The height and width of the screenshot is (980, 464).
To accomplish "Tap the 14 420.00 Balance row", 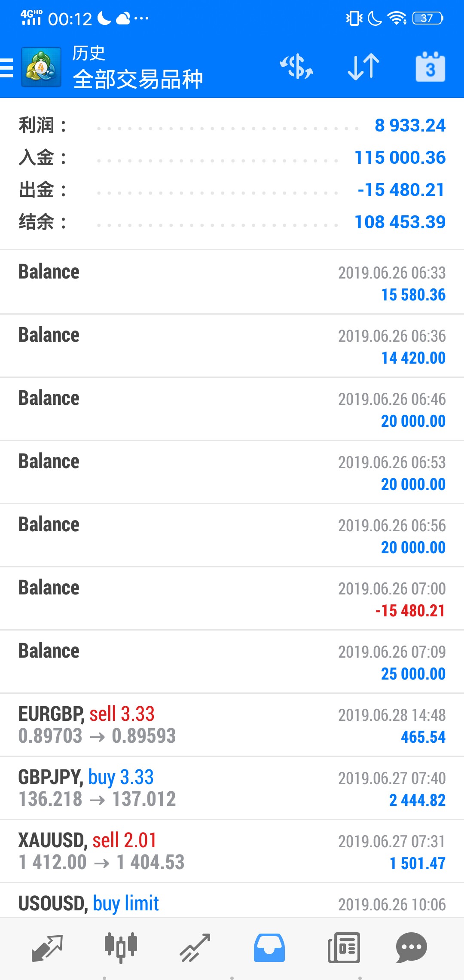I will click(232, 346).
